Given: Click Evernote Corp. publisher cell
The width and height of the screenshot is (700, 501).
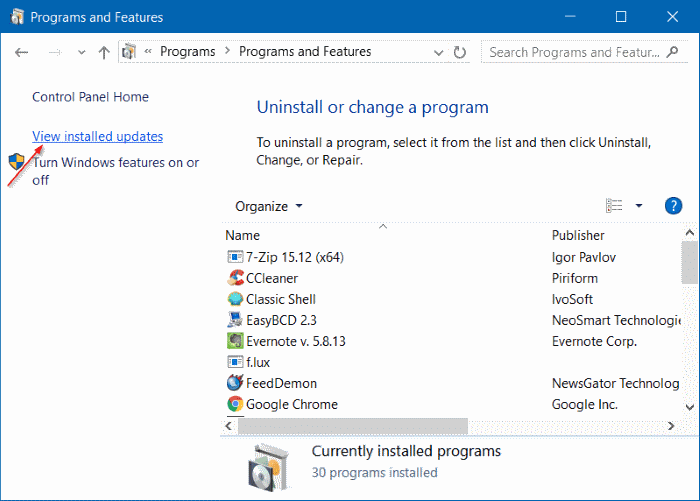Looking at the screenshot, I should pos(594,341).
